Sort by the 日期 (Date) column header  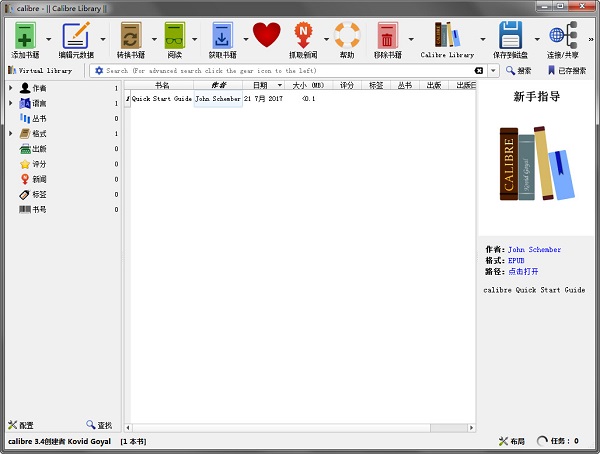click(261, 86)
